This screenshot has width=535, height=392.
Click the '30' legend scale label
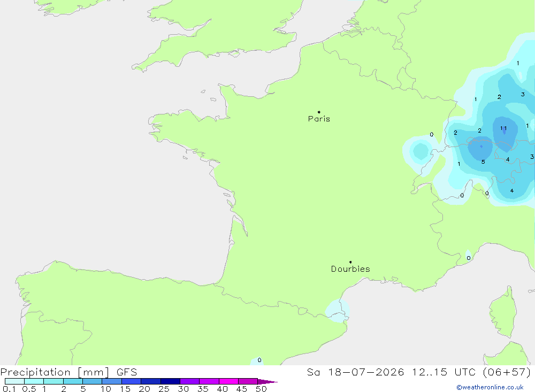(x=183, y=389)
